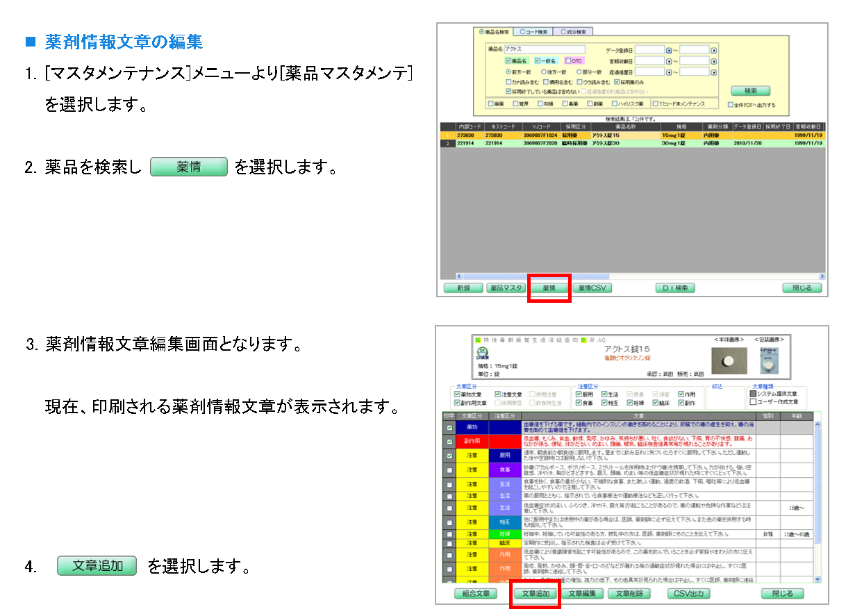Click the 薬情CSV button

pos(592,288)
